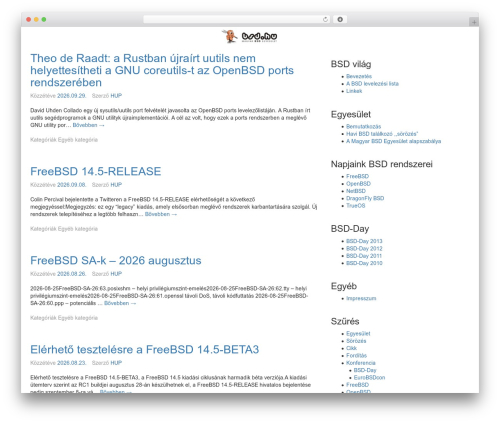Open NetBSD in sidebar systems list
The width and height of the screenshot is (500, 423).
point(356,191)
